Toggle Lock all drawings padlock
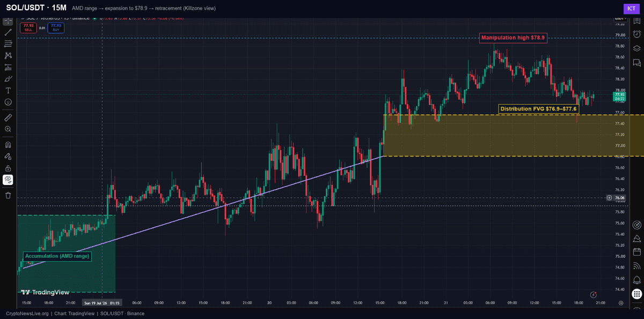 click(x=8, y=168)
